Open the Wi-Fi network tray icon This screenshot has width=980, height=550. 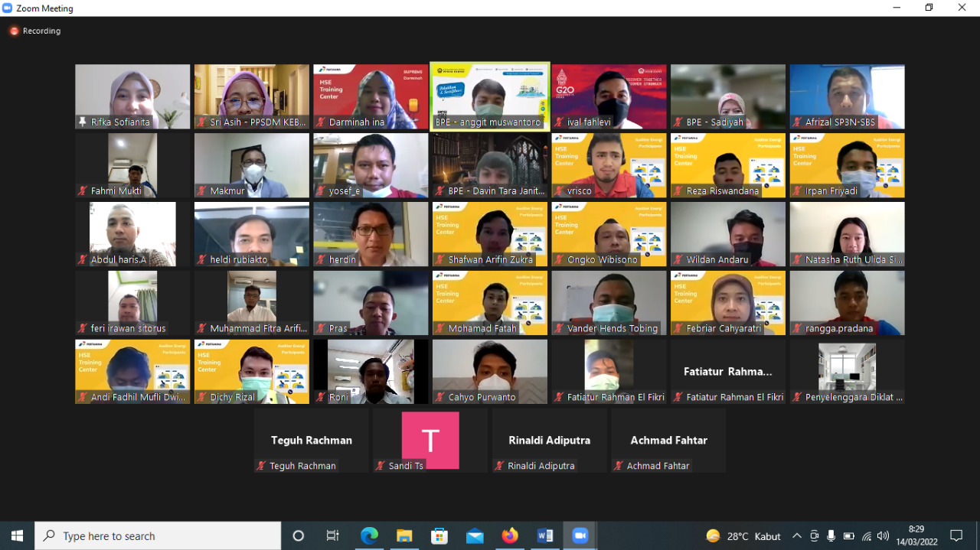[866, 536]
